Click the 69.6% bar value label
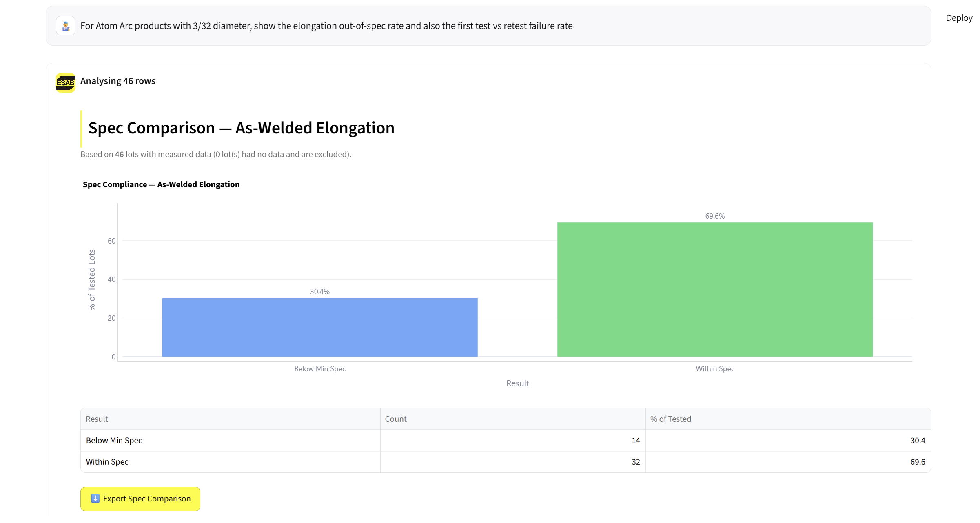Image resolution: width=980 pixels, height=523 pixels. pos(715,216)
